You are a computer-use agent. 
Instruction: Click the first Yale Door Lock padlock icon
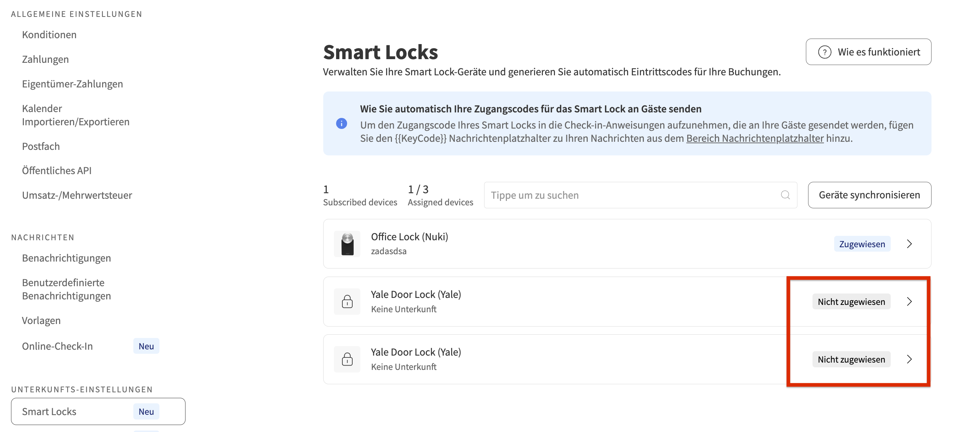click(x=347, y=302)
